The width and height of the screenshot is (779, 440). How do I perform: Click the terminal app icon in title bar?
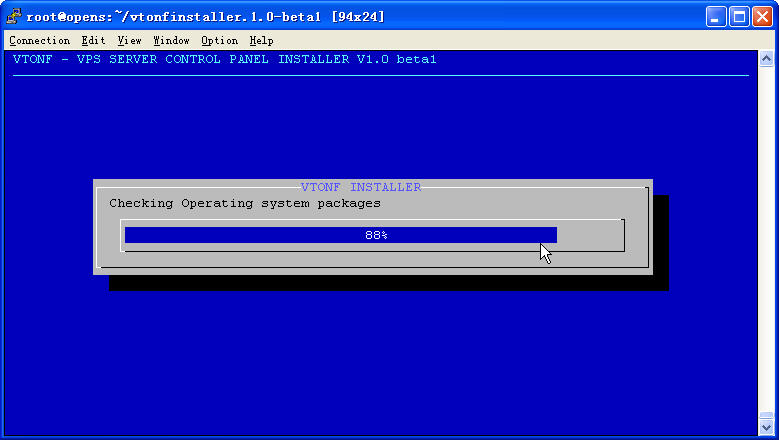13,16
